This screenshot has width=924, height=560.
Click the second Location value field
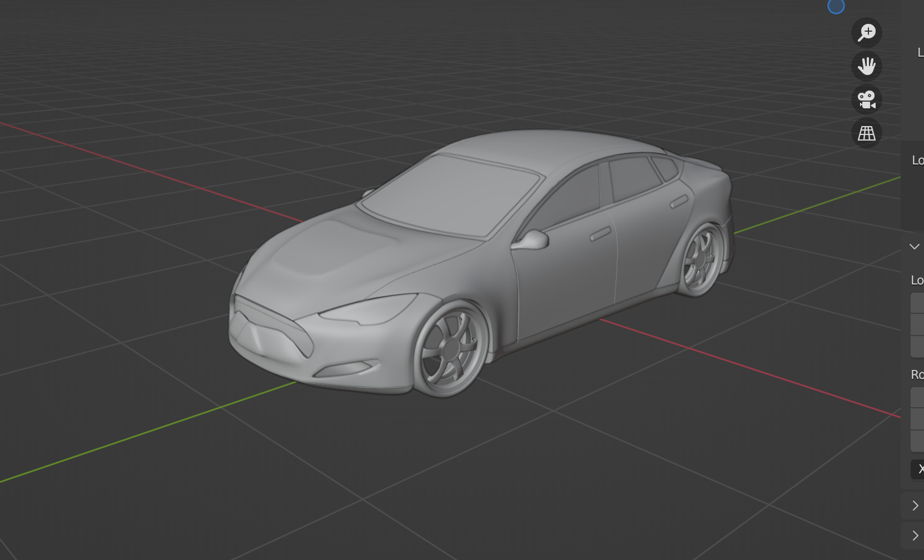(918, 325)
